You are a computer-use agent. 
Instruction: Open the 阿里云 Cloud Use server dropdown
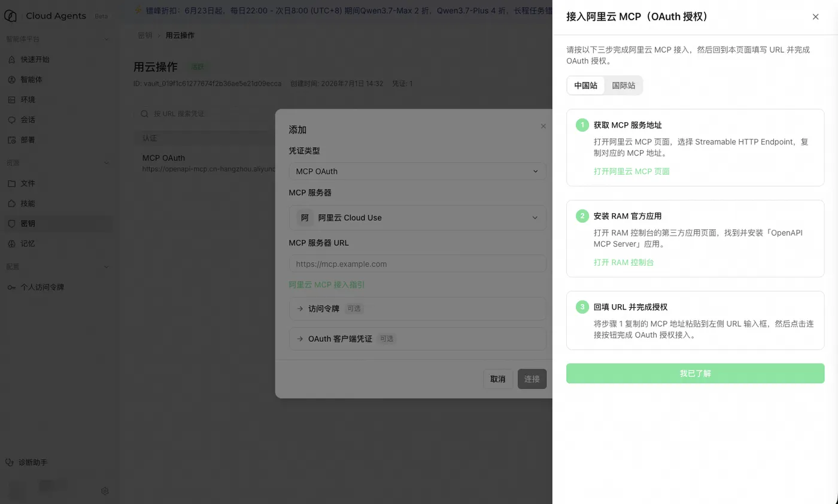pyautogui.click(x=417, y=218)
